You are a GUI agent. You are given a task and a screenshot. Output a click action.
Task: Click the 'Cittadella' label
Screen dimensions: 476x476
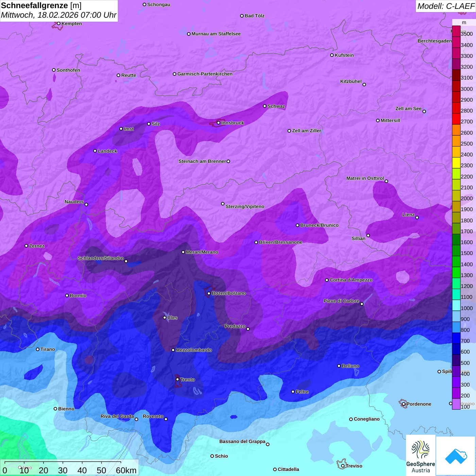(288, 469)
